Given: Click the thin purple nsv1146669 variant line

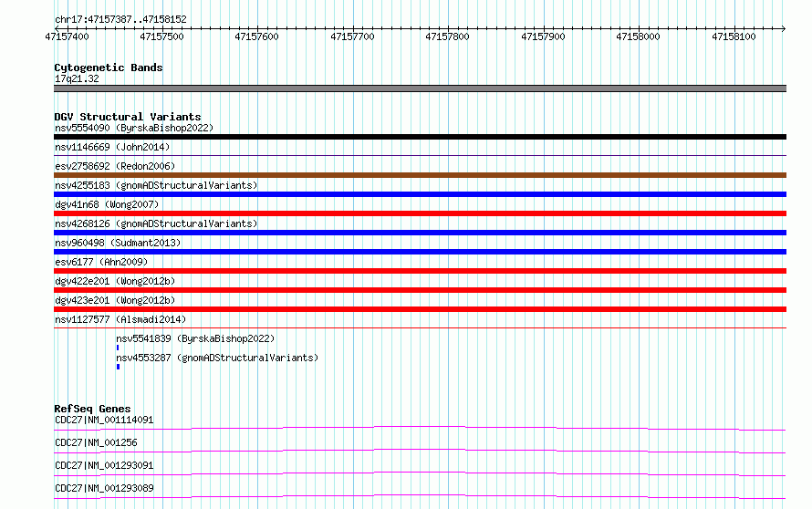Looking at the screenshot, I should click(420, 155).
